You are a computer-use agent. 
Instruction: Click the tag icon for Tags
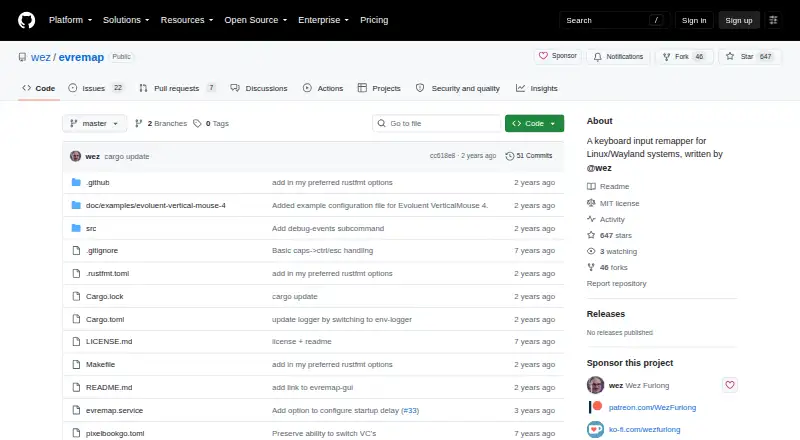(x=197, y=124)
